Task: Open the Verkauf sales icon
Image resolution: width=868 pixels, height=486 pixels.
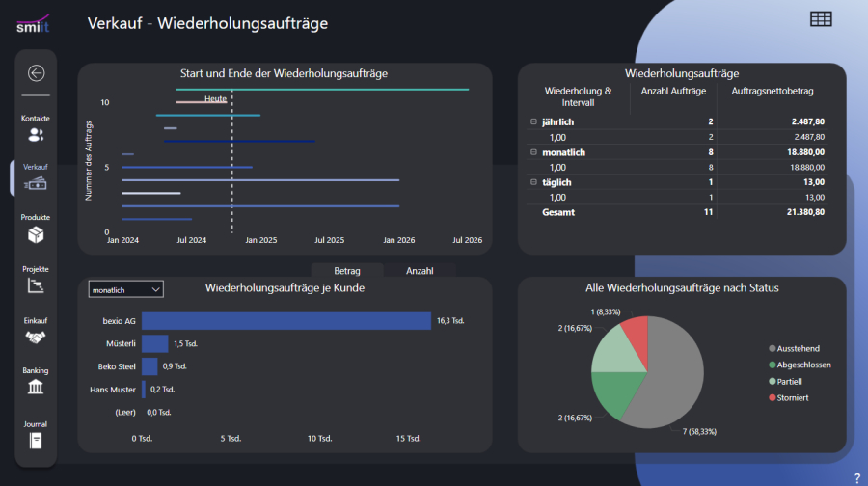Action: [36, 183]
